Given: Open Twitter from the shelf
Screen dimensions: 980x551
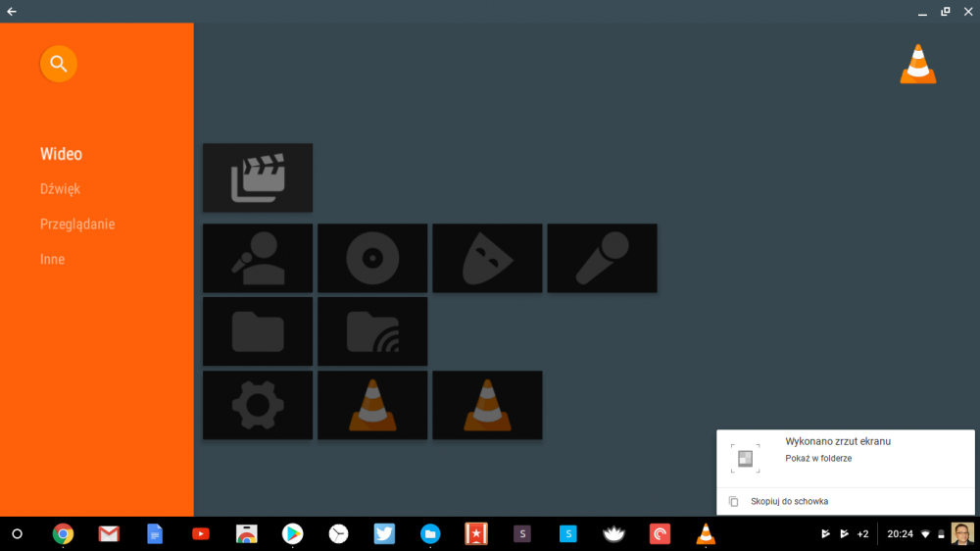Looking at the screenshot, I should 384,534.
